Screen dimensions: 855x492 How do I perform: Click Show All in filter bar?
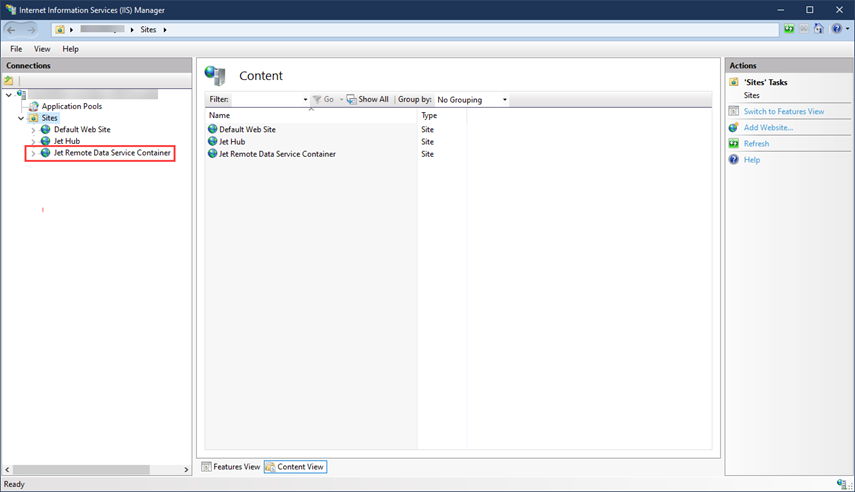point(368,99)
